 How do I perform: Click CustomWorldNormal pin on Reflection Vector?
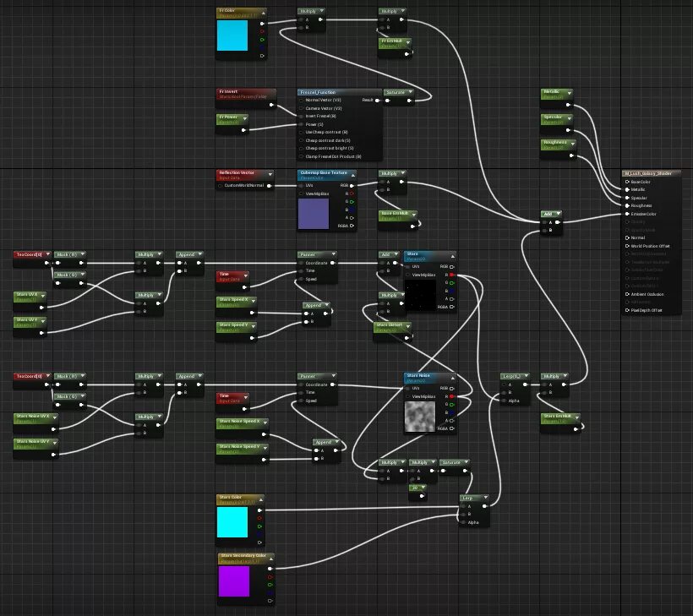[220, 186]
